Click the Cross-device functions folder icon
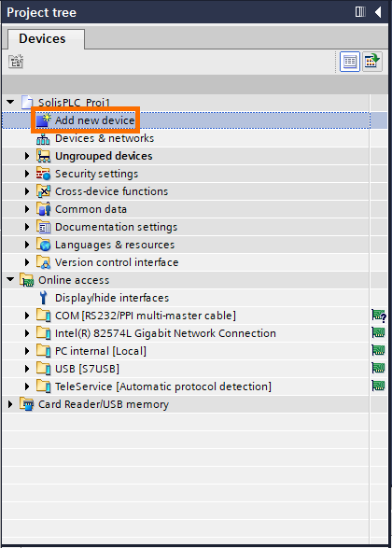The width and height of the screenshot is (392, 548). click(x=44, y=191)
